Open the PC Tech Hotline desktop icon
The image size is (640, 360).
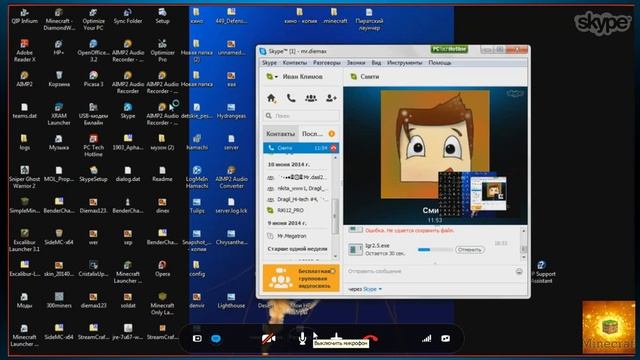(x=93, y=145)
